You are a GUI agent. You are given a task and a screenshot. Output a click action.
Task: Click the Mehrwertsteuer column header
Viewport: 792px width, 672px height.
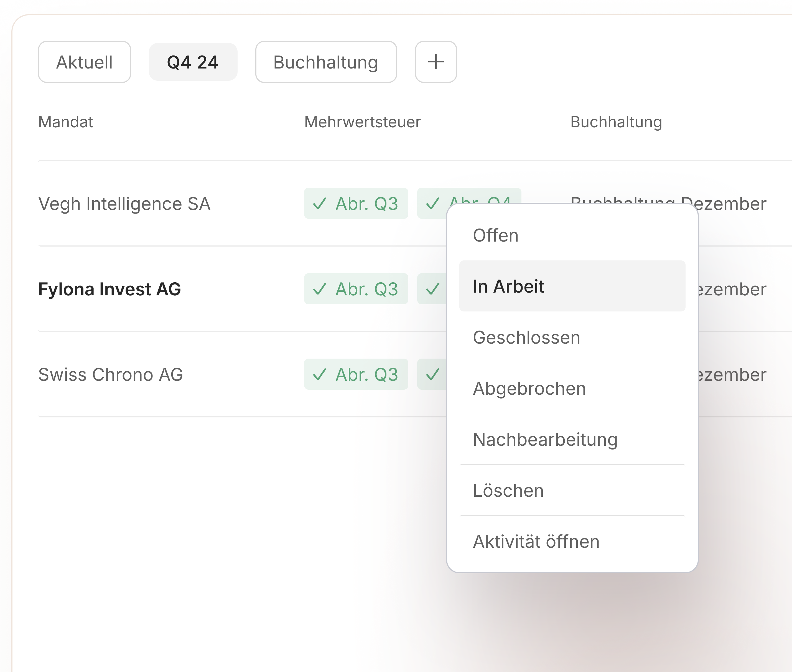(362, 122)
